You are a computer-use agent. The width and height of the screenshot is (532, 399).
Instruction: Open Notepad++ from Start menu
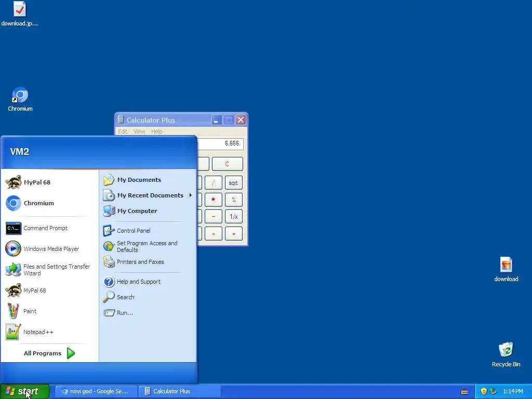pyautogui.click(x=49, y=332)
